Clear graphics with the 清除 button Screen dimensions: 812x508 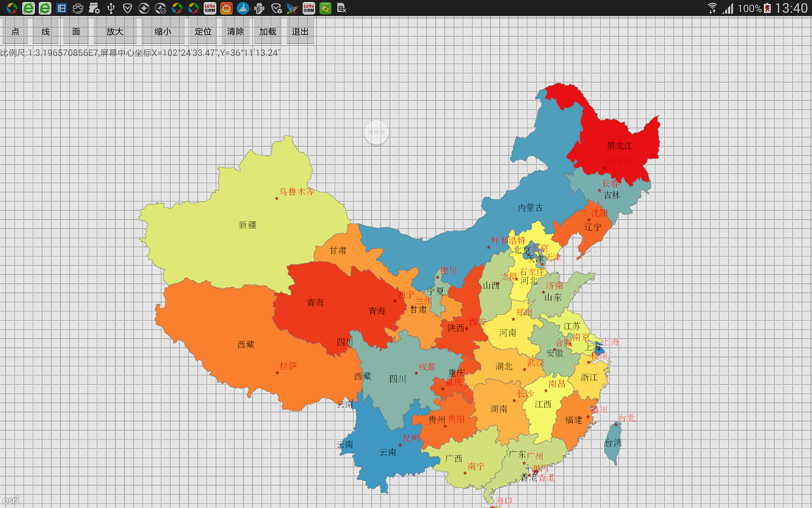235,31
